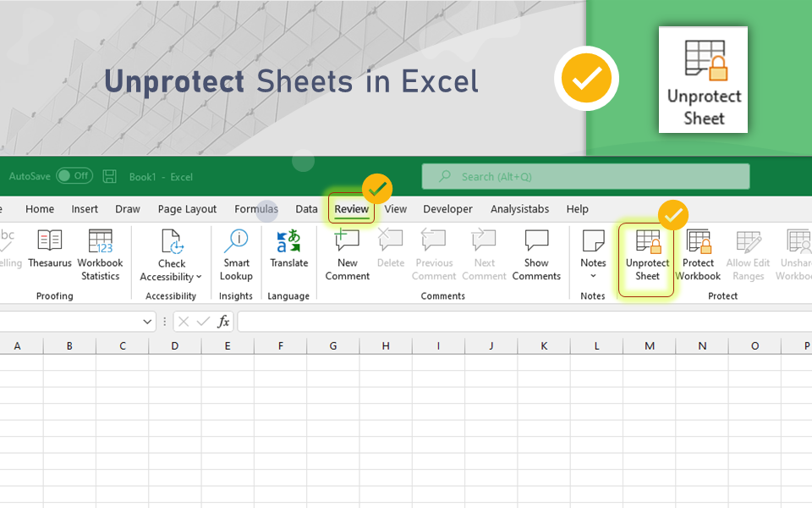The image size is (812, 508).
Task: Open Smart Lookup insights
Action: click(236, 255)
